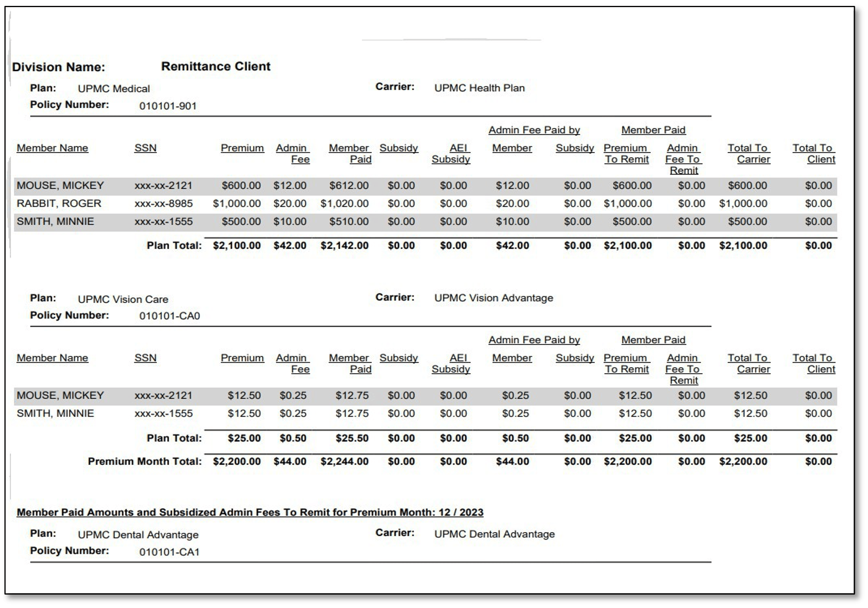The width and height of the screenshot is (868, 608).
Task: Click 'Member Name' column header in Medical table
Action: click(x=52, y=148)
